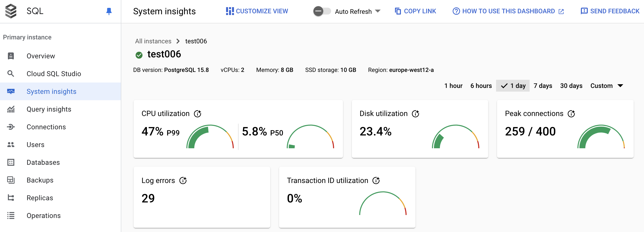Image resolution: width=644 pixels, height=232 pixels.
Task: Open the Backups page
Action: 60,180
